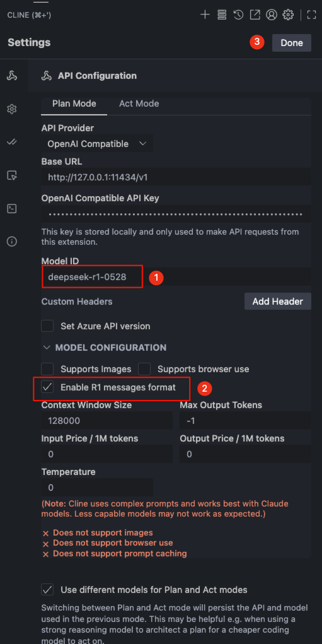
Task: Click the settings gear in top toolbar
Action: (x=289, y=15)
